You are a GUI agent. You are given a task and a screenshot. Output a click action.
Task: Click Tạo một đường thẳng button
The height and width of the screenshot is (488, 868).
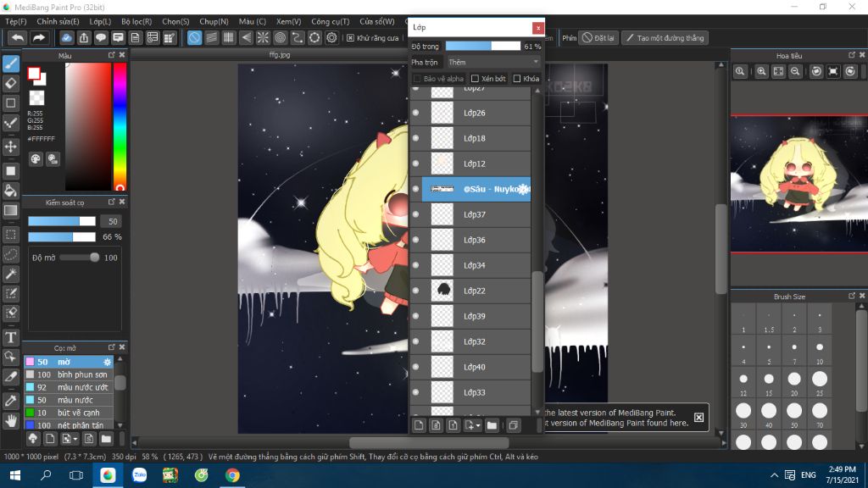665,37
